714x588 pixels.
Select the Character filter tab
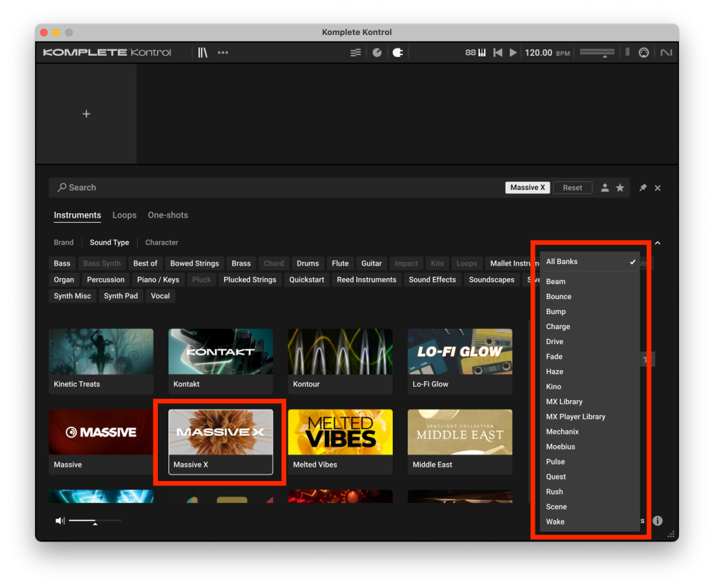[161, 243]
